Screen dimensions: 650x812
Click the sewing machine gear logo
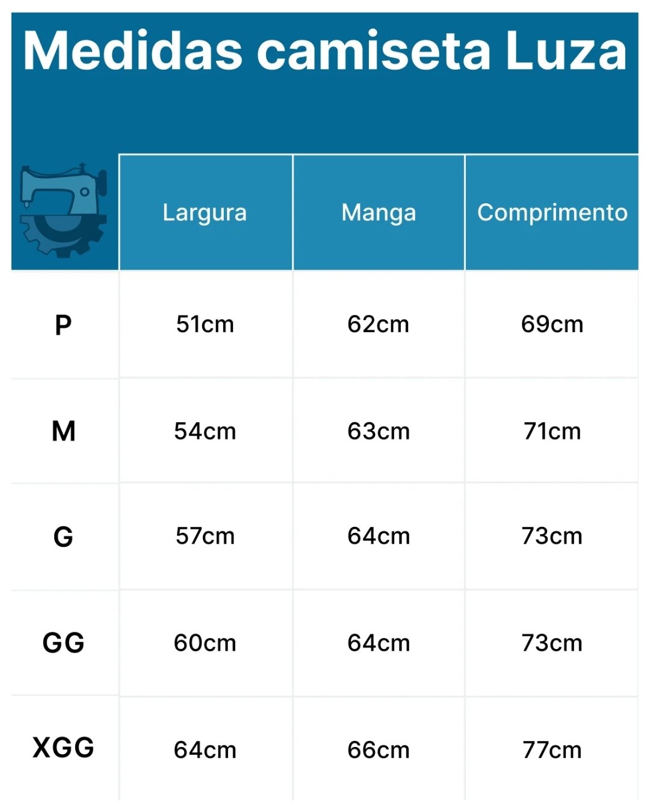64,211
